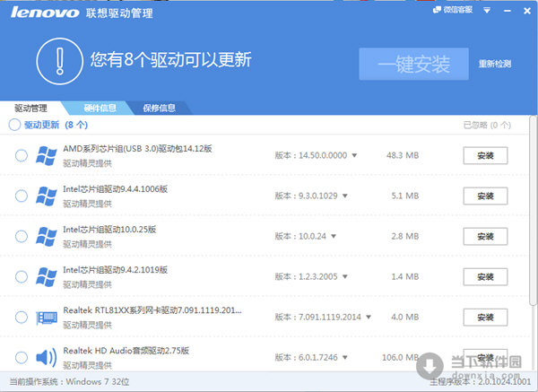Screen dimensions: 538x392
Task: Click Realtek HD Audio音频驱动2.75版 name
Action: point(126,351)
